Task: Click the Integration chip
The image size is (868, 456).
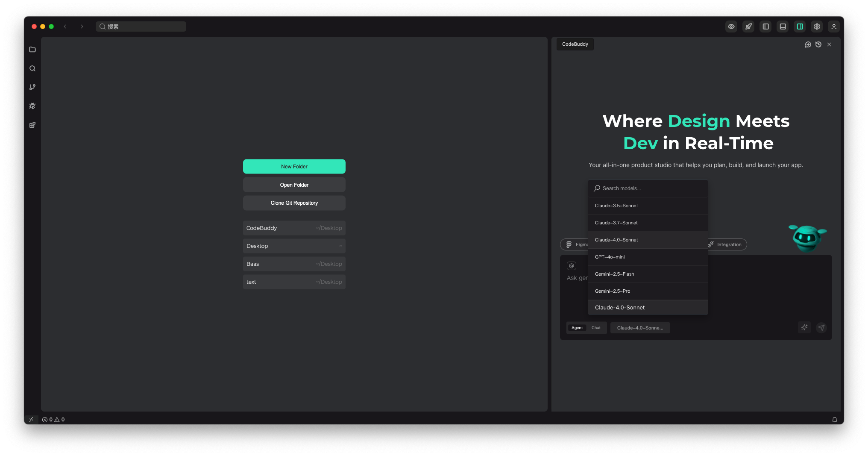Action: [727, 244]
